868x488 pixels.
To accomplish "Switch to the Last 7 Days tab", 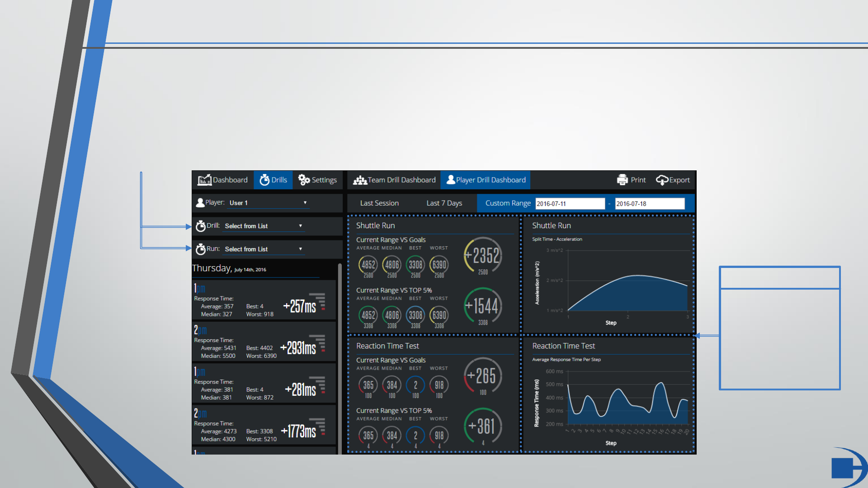I will (444, 203).
